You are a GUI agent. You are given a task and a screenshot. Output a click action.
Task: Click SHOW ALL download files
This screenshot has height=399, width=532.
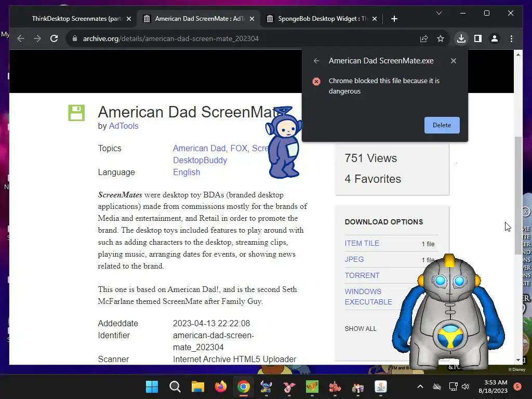pos(361,328)
